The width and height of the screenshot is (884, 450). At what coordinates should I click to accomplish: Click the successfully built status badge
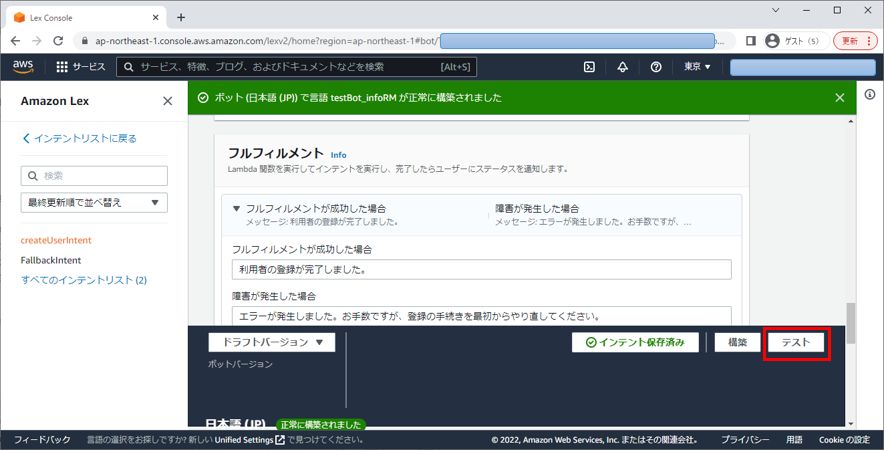point(321,424)
